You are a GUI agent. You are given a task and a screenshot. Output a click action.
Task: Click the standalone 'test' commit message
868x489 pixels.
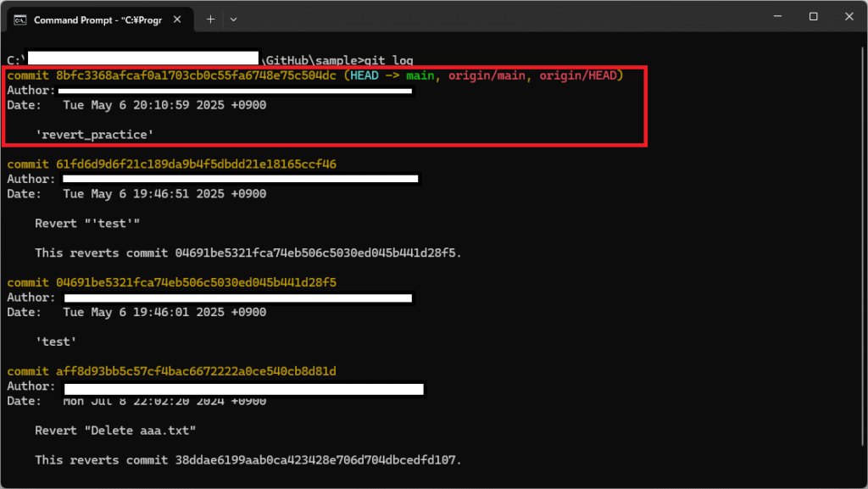(x=56, y=342)
